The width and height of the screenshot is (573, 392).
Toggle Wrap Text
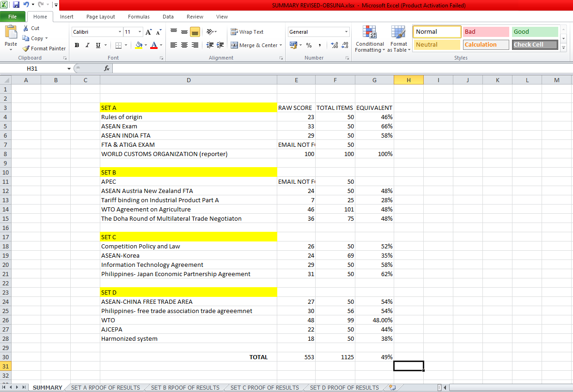247,32
